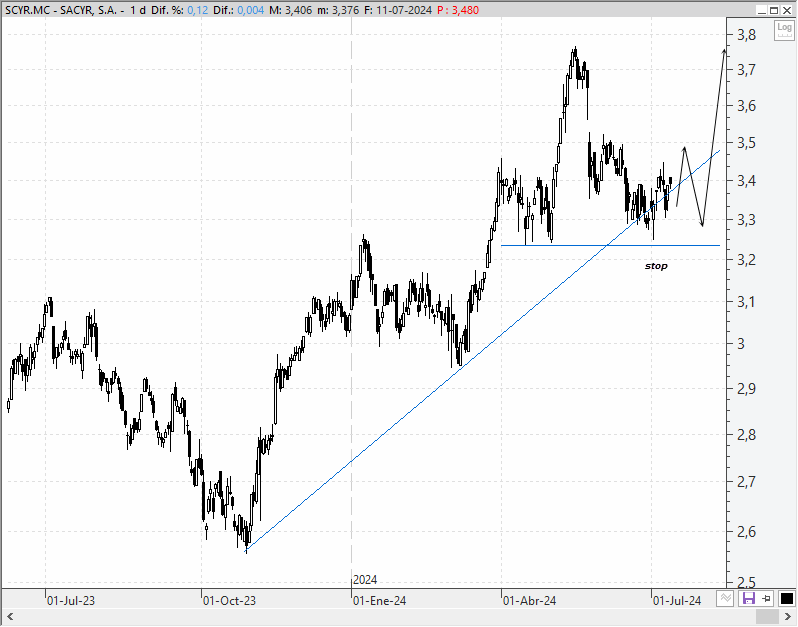Open the black color swatch

coord(786,598)
